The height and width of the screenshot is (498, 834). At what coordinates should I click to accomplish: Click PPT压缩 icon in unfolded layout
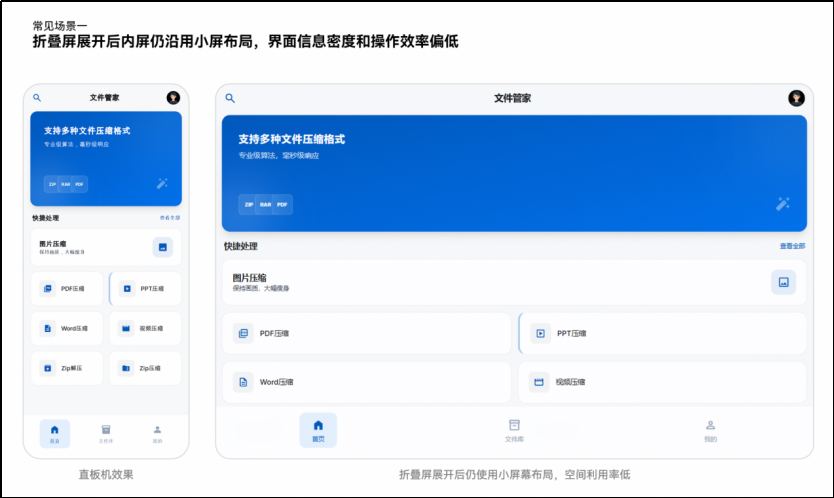pyautogui.click(x=540, y=334)
